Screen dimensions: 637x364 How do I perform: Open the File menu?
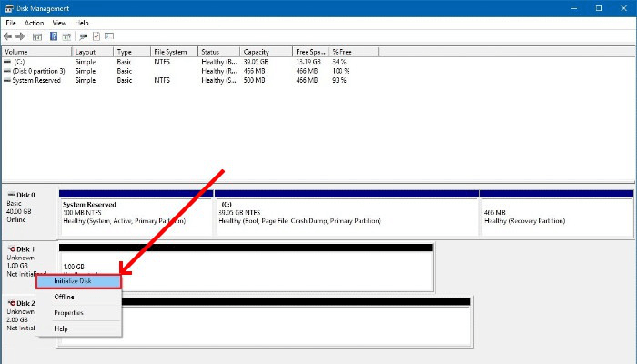click(11, 23)
